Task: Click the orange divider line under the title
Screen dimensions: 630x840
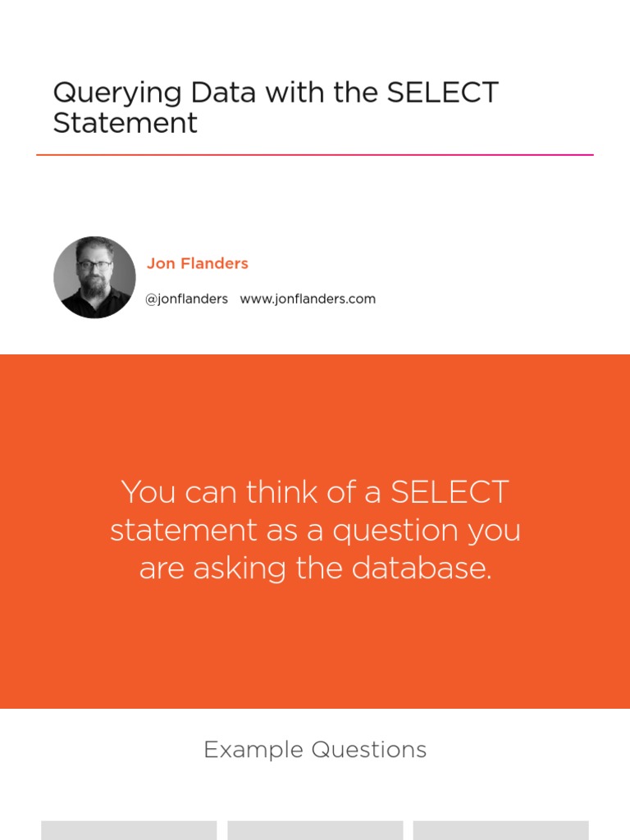Action: pyautogui.click(x=315, y=154)
